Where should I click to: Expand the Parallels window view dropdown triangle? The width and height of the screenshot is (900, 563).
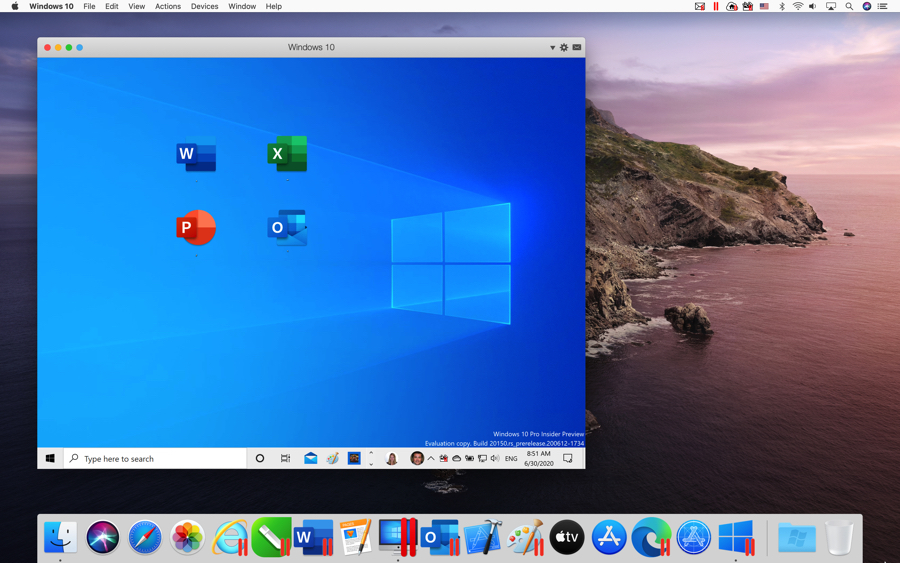pyautogui.click(x=552, y=47)
